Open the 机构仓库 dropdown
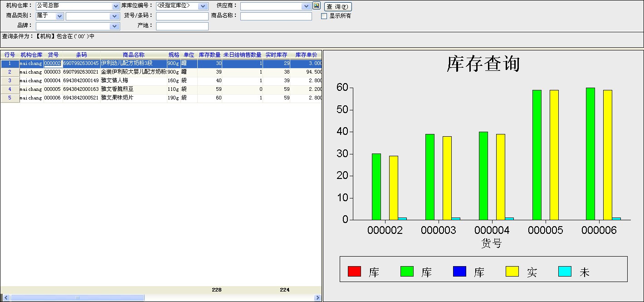This screenshot has height=302, width=644. (116, 6)
